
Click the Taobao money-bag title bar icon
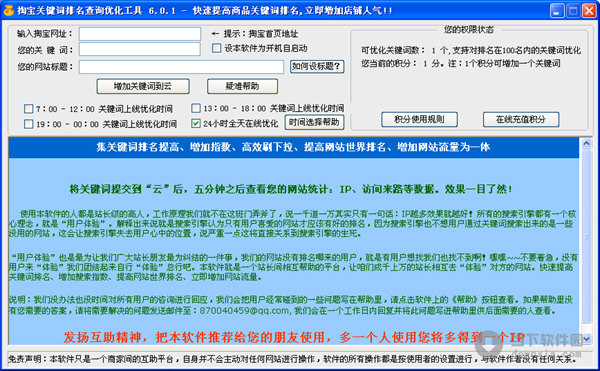click(8, 10)
